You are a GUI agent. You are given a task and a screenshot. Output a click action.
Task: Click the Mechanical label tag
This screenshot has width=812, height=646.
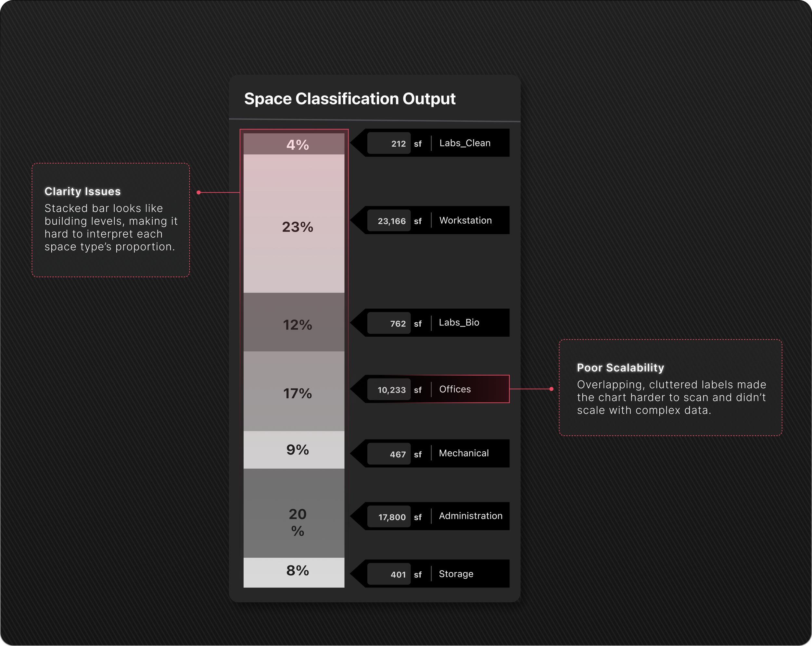tap(463, 453)
